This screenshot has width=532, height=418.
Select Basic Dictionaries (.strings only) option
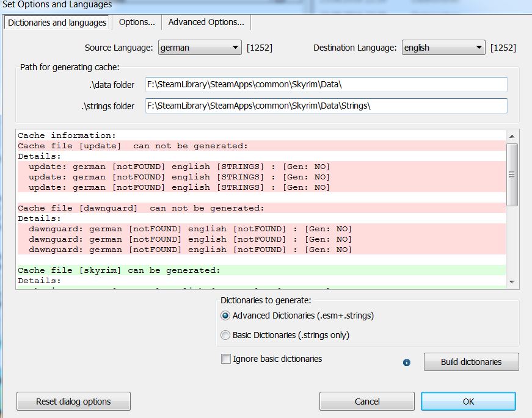[x=226, y=335]
